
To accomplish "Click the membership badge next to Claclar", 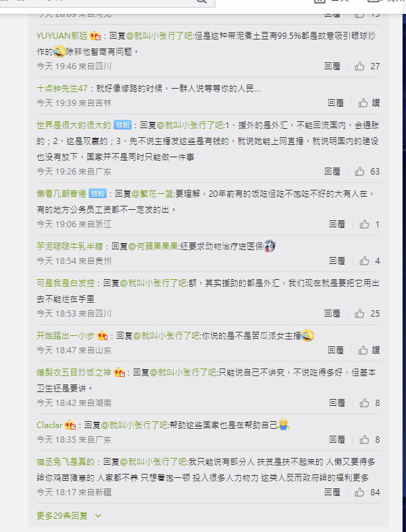I will tap(70, 425).
